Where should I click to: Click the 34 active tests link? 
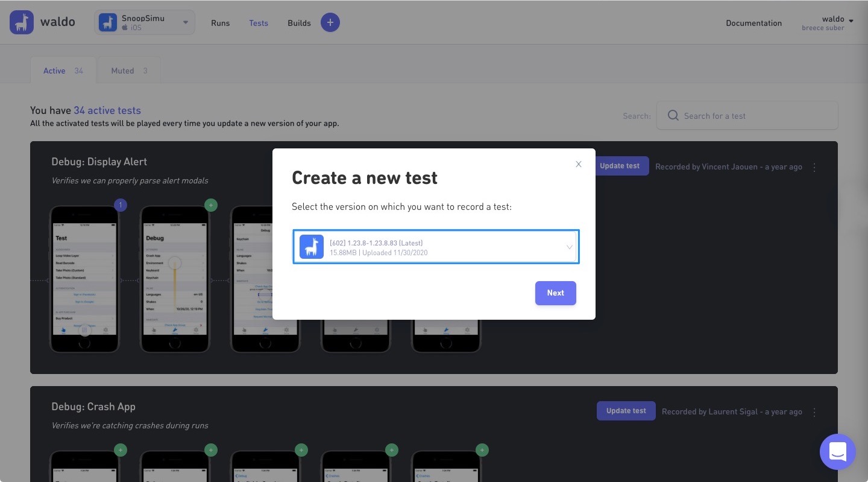[x=107, y=110]
